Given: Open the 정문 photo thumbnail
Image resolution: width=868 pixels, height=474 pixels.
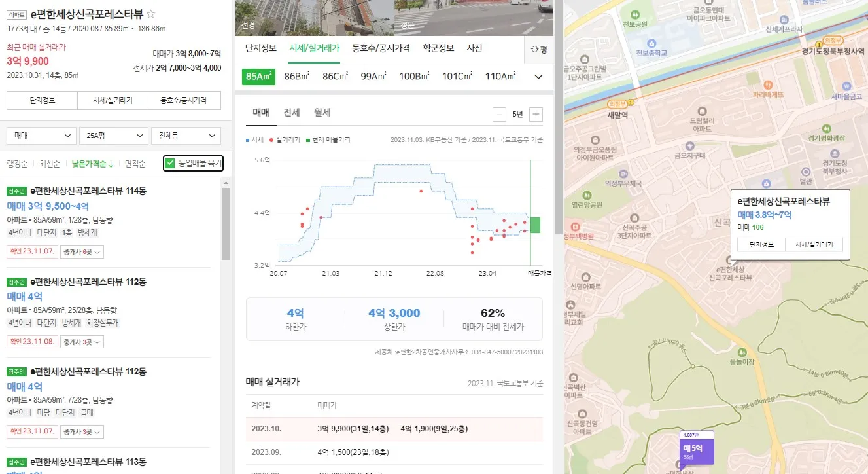Looking at the screenshot, I should tap(474, 17).
